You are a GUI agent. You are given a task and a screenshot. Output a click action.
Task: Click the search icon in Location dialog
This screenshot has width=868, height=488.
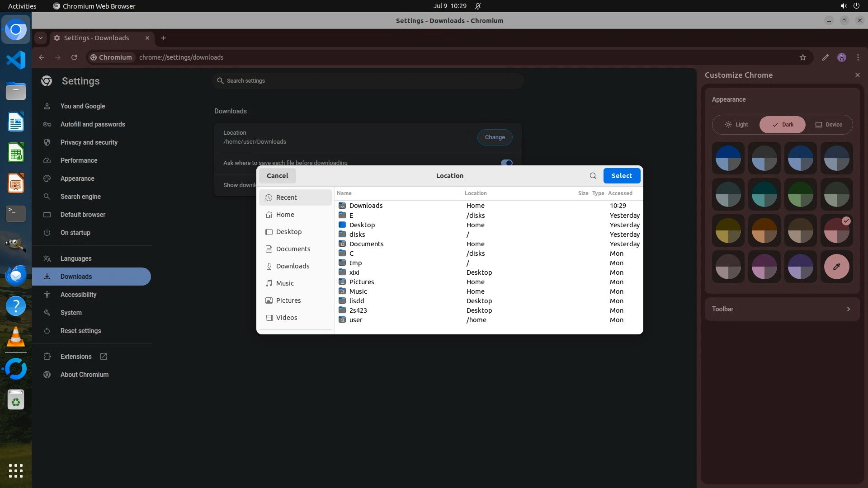593,176
